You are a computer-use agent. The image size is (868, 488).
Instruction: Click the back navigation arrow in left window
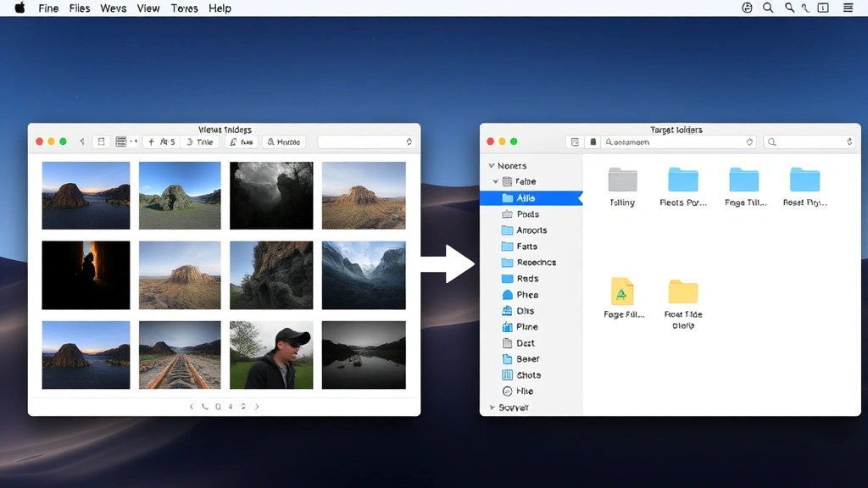[81, 141]
